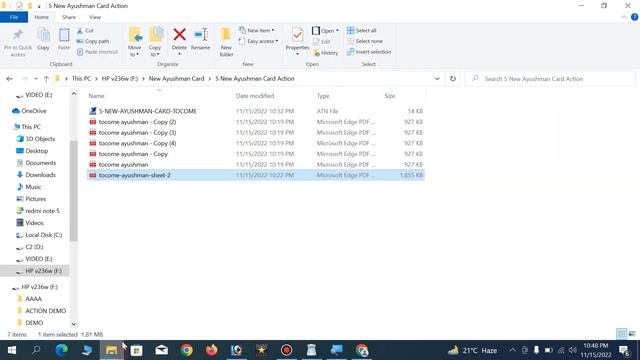Collapse the ribbon with the chevron

(624, 18)
